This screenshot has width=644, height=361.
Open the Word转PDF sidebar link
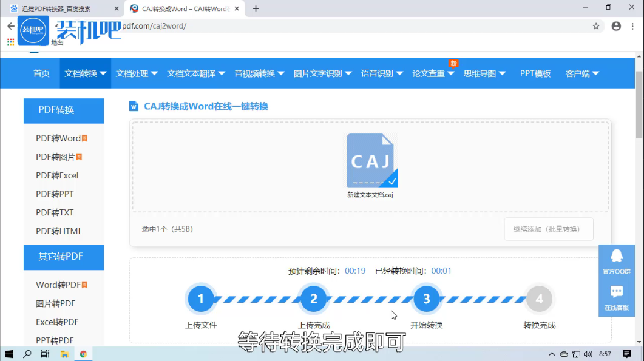pyautogui.click(x=58, y=285)
